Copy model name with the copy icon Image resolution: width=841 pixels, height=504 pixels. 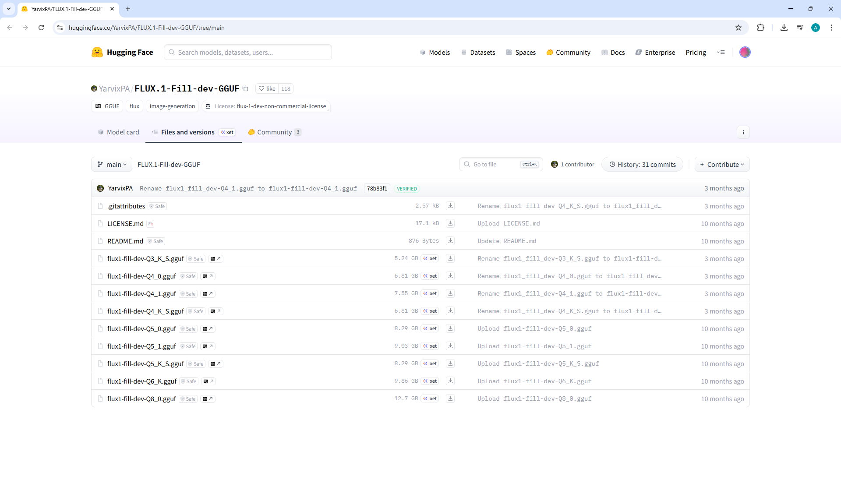point(245,88)
